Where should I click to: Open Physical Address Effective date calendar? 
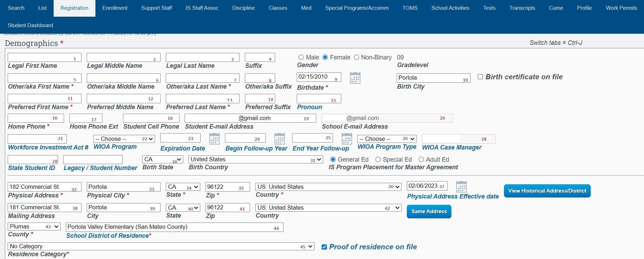(461, 187)
